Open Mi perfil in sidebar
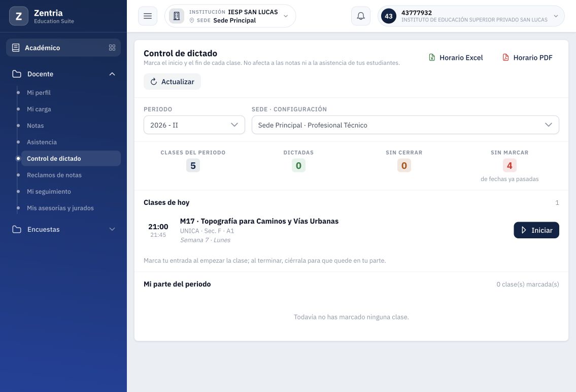The height and width of the screenshot is (392, 576). [x=39, y=92]
